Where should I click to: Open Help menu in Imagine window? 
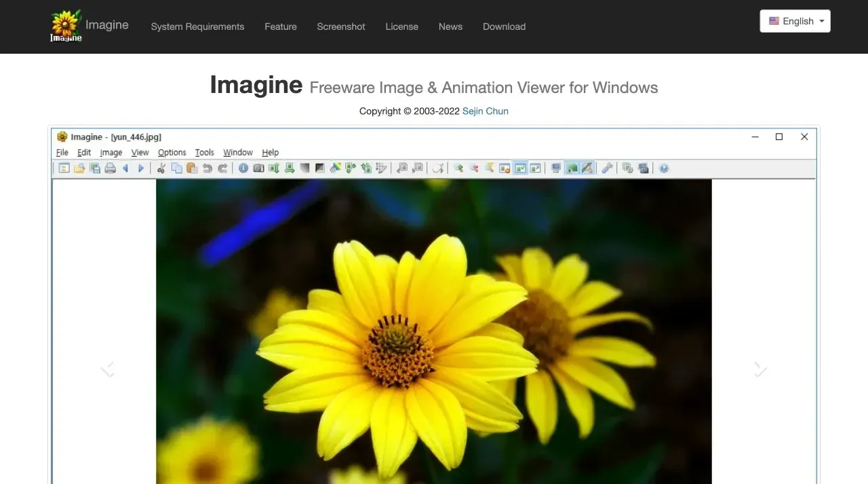tap(271, 153)
